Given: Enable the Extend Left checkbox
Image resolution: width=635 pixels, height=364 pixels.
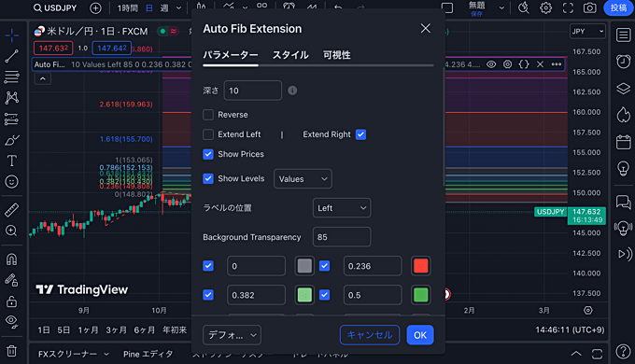Looking at the screenshot, I should (208, 134).
